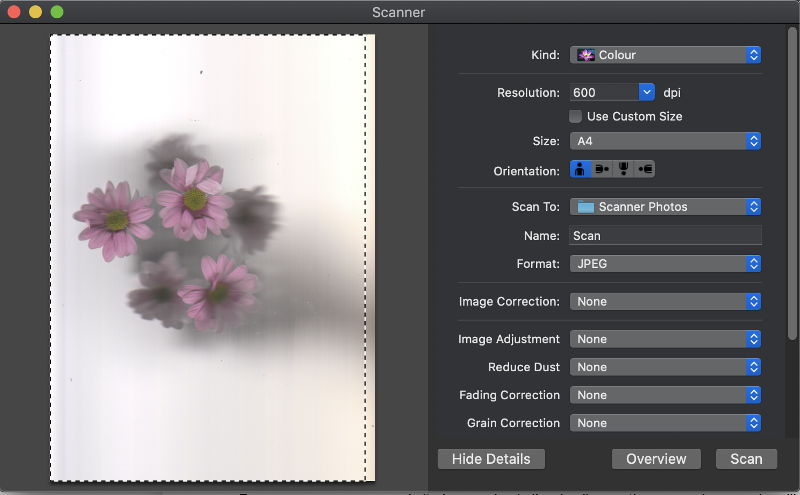Viewport: 800px width, 495px height.
Task: Change the Format dropdown from JPEG
Action: click(665, 264)
